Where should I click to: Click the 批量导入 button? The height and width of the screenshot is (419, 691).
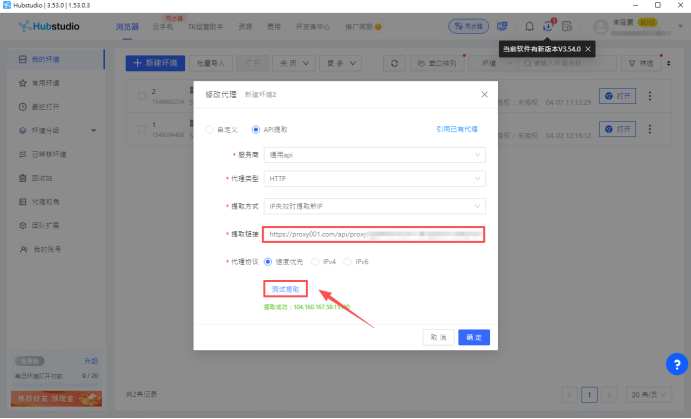pos(211,63)
